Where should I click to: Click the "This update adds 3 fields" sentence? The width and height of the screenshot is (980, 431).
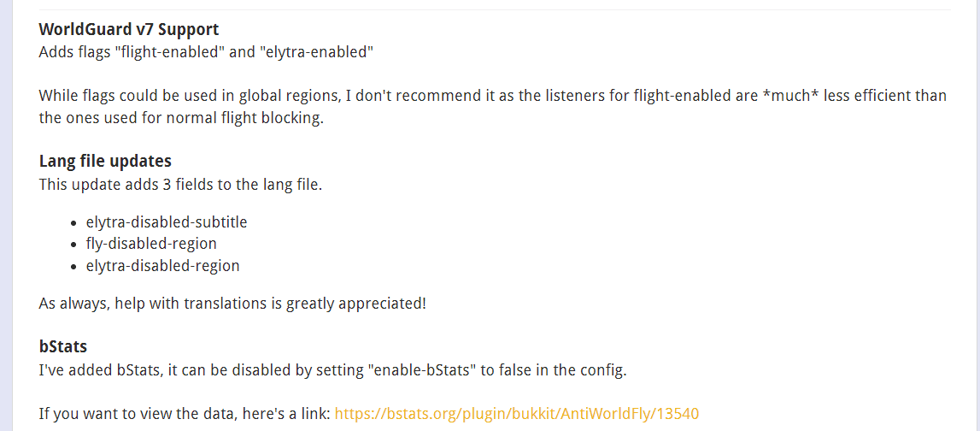click(180, 184)
